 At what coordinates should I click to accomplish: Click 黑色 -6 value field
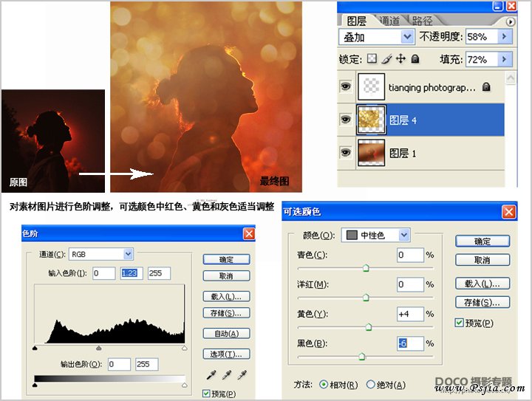tap(411, 343)
